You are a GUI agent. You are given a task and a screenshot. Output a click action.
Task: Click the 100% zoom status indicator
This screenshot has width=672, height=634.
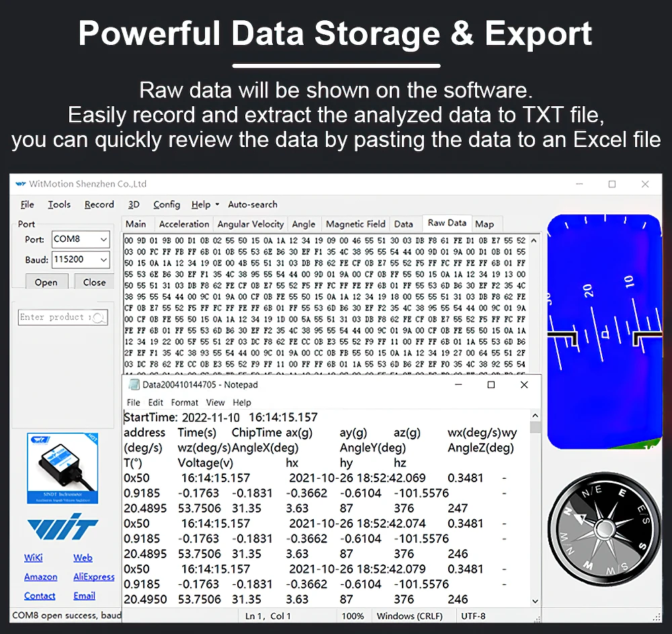[353, 616]
